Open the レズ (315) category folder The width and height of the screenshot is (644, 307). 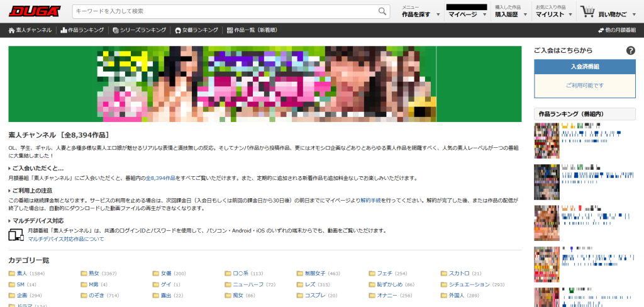point(313,284)
